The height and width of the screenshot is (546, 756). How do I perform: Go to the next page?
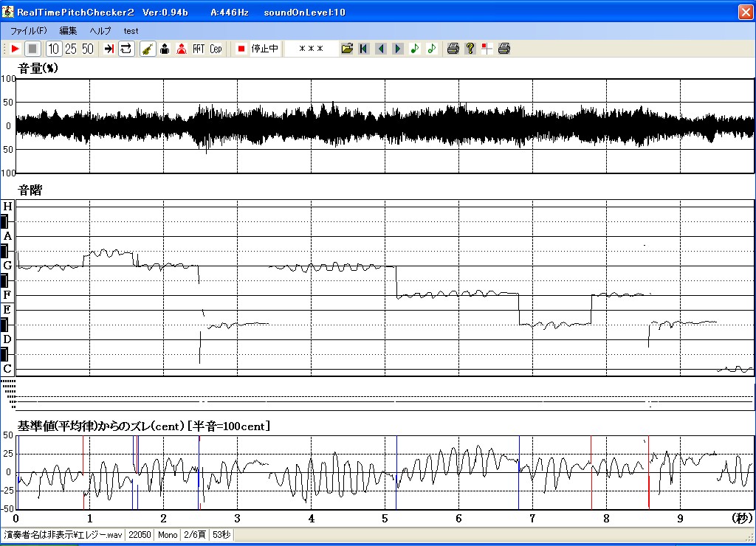pyautogui.click(x=398, y=49)
